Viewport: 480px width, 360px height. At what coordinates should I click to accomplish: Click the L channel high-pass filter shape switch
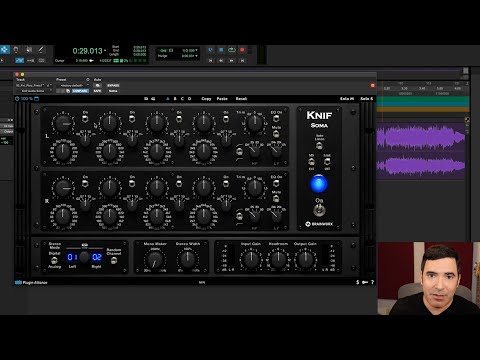coord(239,152)
